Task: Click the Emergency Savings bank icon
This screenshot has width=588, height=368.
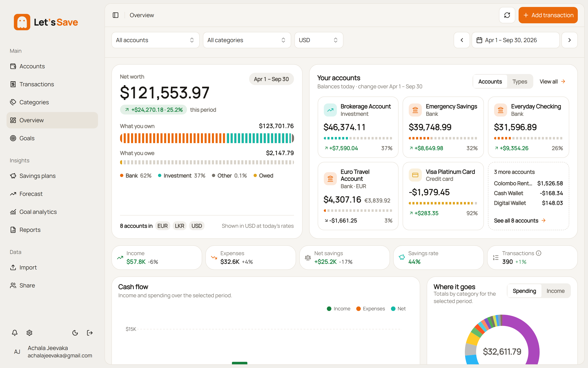Action: [x=415, y=110]
